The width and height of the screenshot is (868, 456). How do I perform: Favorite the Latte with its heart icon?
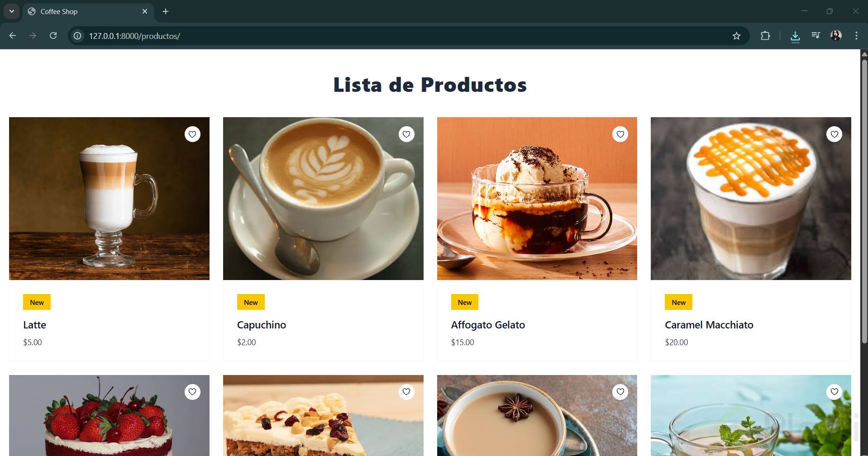coord(192,134)
